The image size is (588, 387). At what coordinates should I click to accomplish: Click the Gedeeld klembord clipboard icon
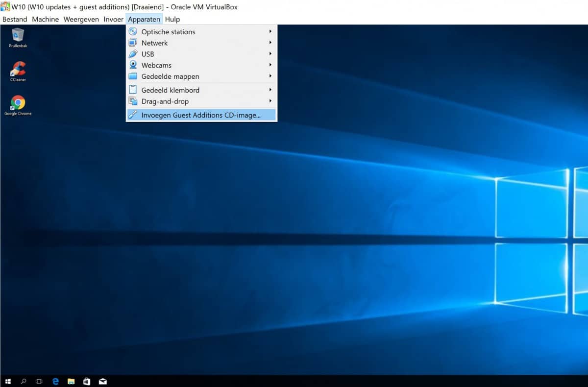click(133, 90)
